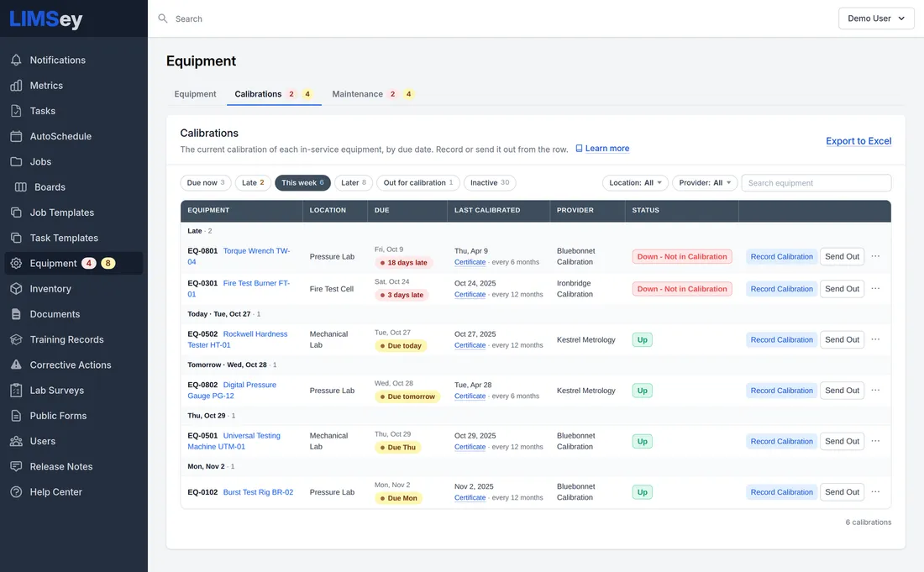Click the Training Records graduation cap icon
Screen dimensions: 924x572
pos(17,339)
